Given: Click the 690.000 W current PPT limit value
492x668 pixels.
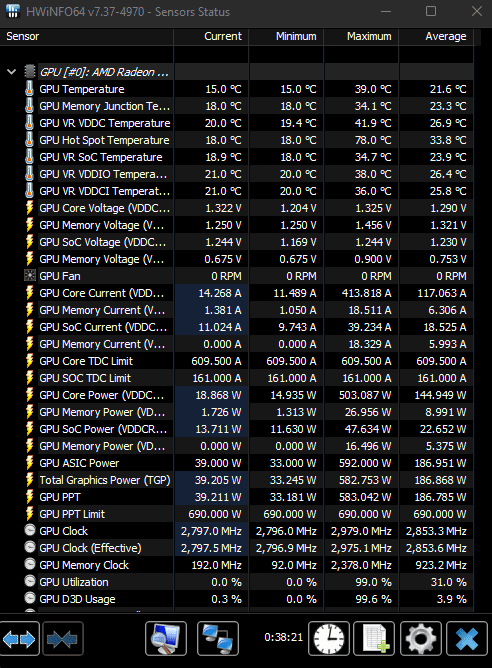Looking at the screenshot, I should [x=215, y=514].
